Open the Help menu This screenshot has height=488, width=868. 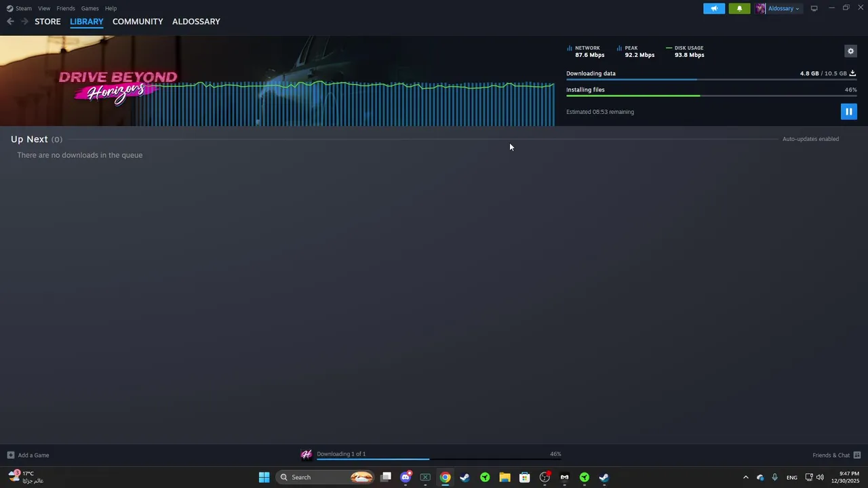tap(111, 8)
